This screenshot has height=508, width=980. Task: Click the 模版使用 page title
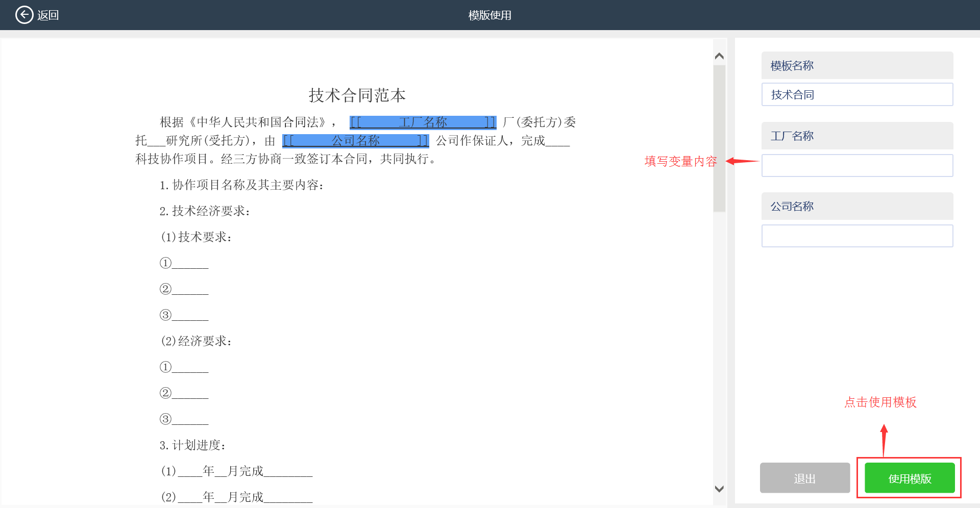click(x=489, y=15)
